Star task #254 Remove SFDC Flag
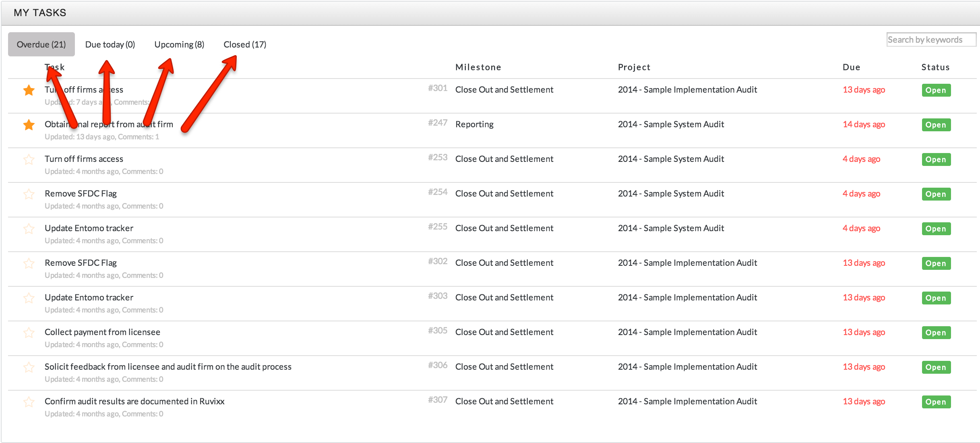The image size is (980, 443). [x=29, y=195]
